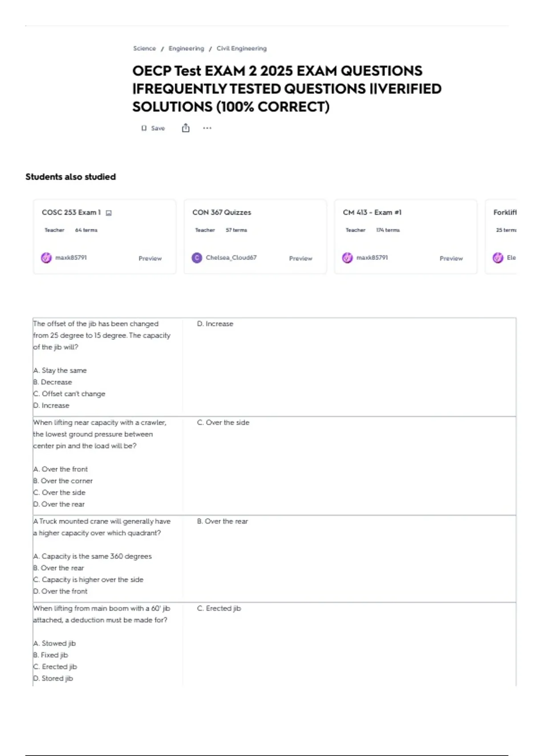Open the partially visible Forklift card

click(x=501, y=237)
